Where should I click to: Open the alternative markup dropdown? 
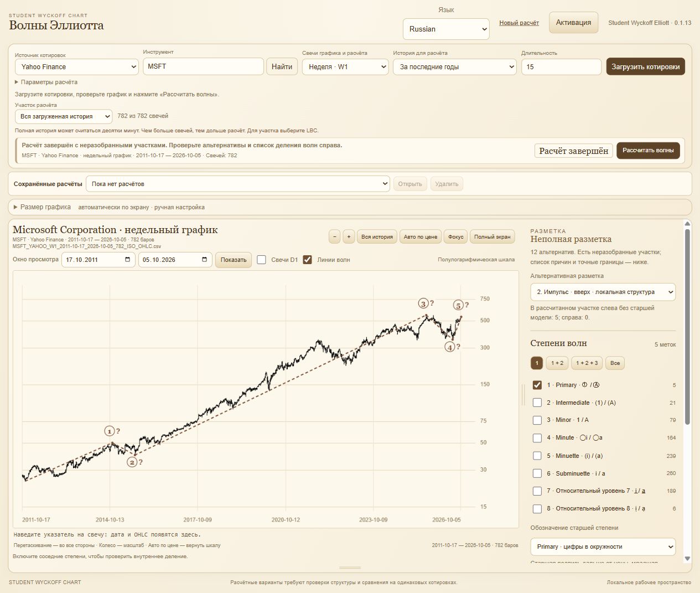[x=603, y=292]
